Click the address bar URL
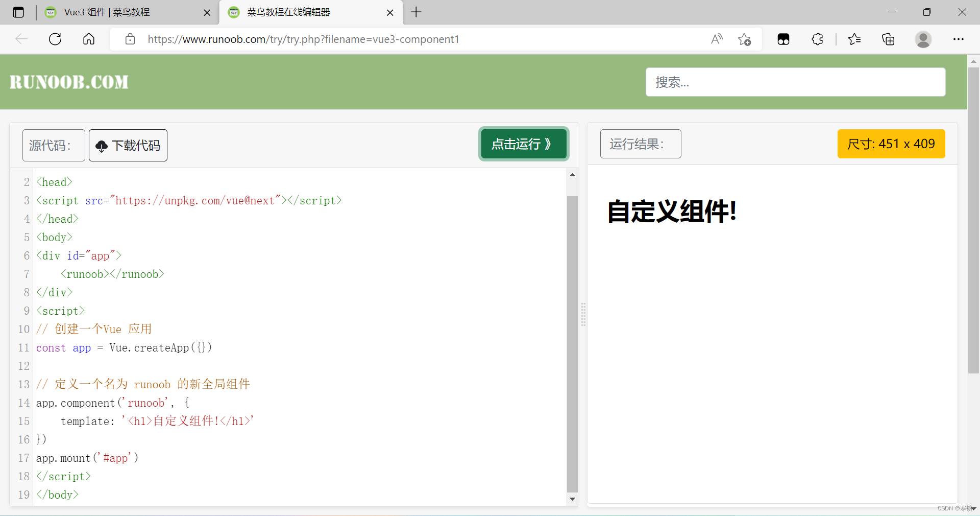The height and width of the screenshot is (516, 980). tap(303, 39)
